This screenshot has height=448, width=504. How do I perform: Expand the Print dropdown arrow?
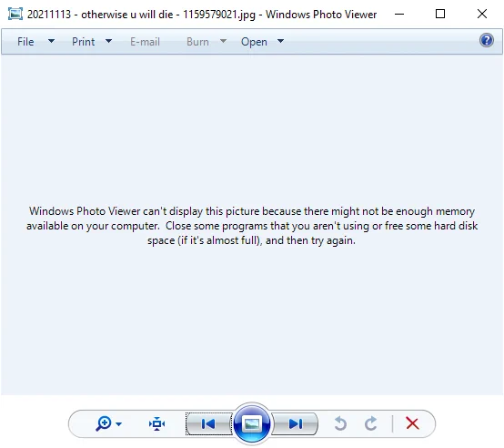[108, 41]
